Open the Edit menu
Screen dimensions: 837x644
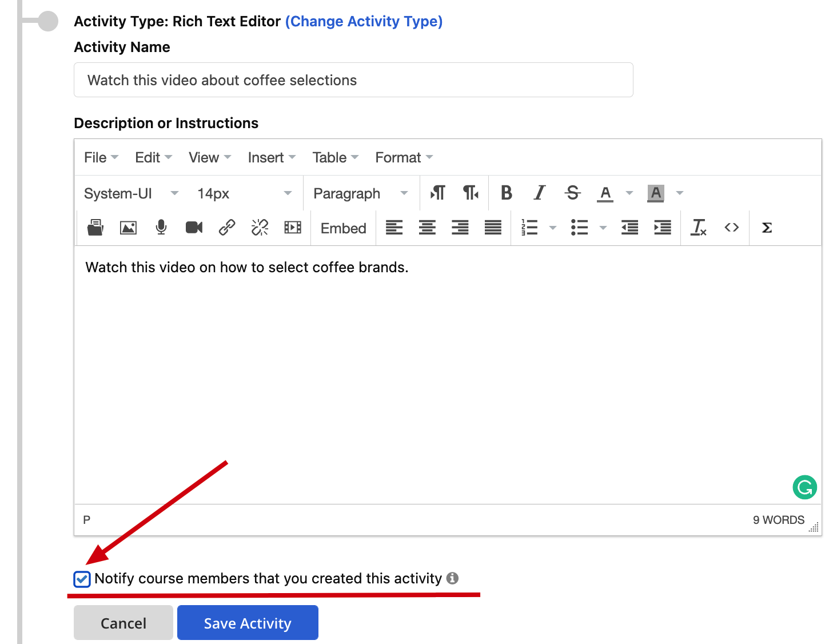(x=153, y=157)
